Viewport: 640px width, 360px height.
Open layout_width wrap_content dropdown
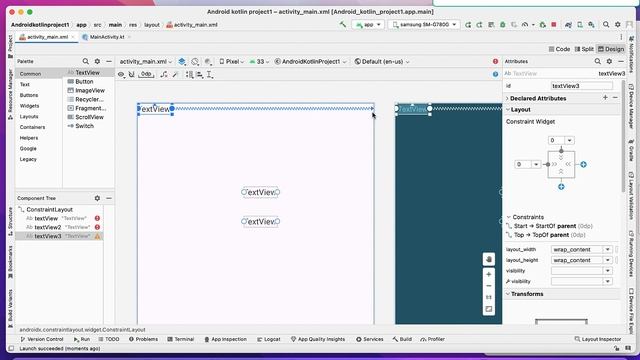[607, 249]
